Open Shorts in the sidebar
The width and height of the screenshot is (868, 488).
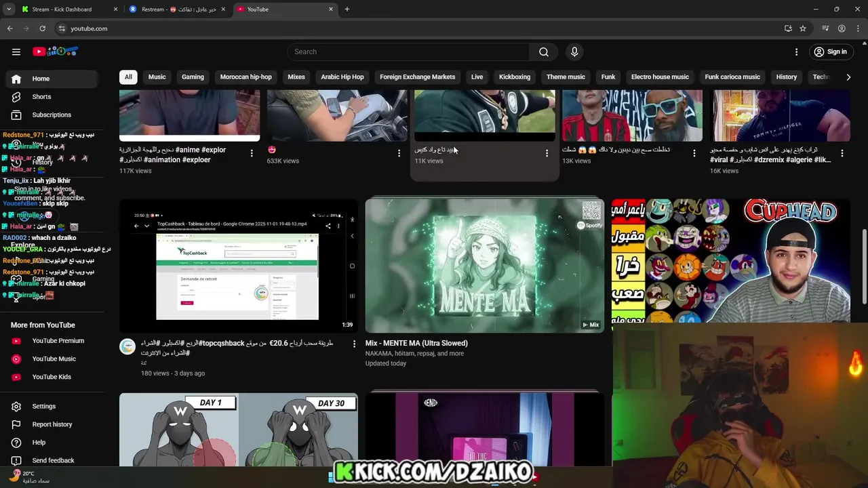pyautogui.click(x=52, y=97)
